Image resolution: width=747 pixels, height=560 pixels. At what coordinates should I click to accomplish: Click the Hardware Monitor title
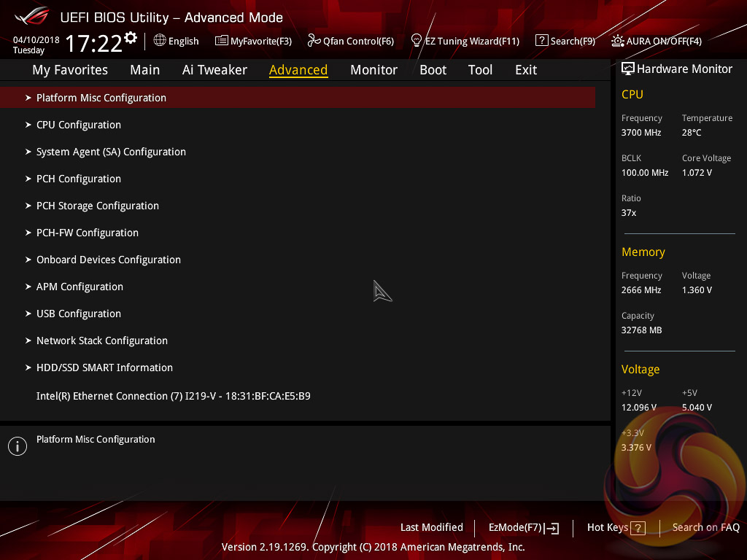tap(684, 69)
